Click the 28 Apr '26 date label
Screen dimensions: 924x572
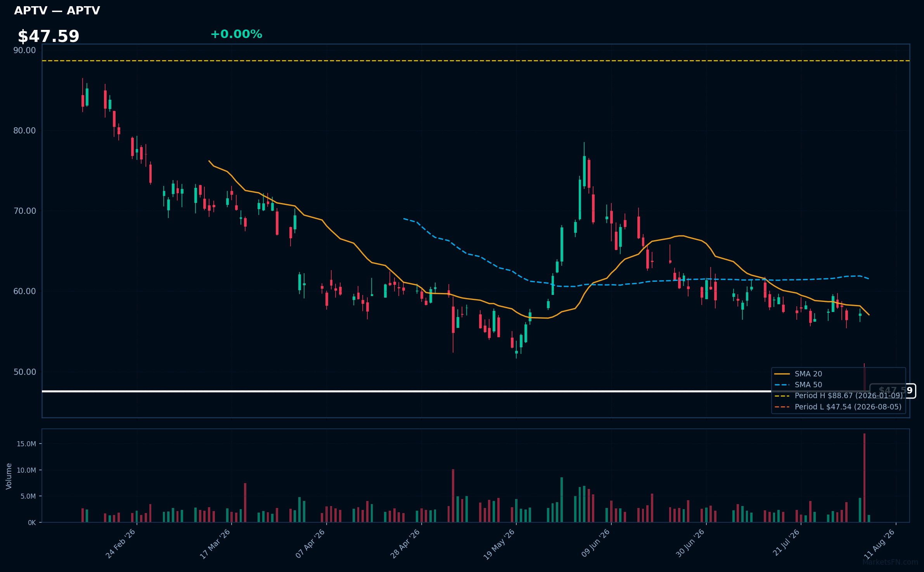point(405,544)
